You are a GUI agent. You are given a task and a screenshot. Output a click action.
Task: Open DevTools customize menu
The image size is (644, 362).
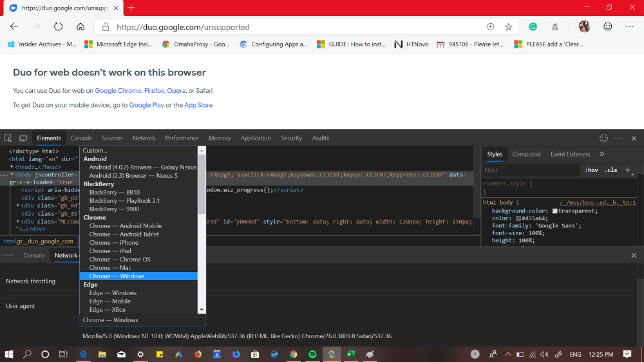[x=618, y=138]
